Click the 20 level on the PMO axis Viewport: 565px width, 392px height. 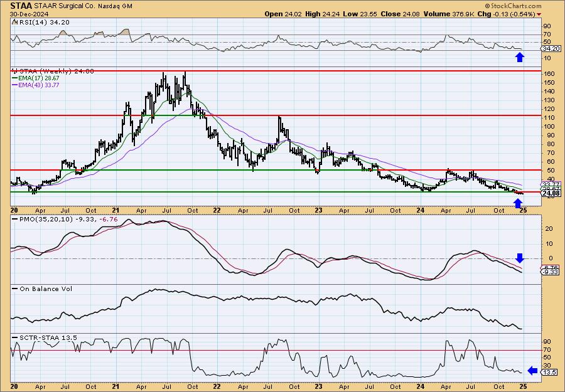549,229
